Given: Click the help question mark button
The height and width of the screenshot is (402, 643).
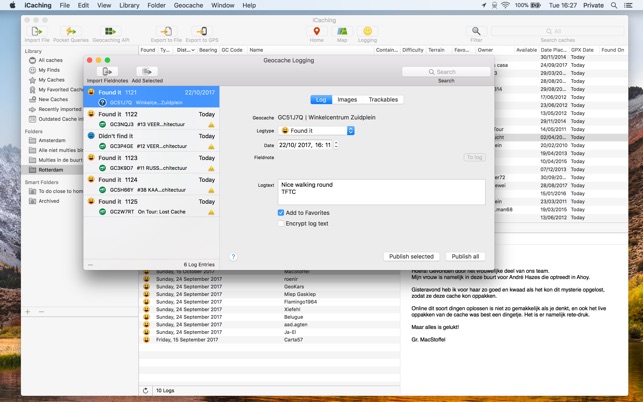Looking at the screenshot, I should point(233,257).
